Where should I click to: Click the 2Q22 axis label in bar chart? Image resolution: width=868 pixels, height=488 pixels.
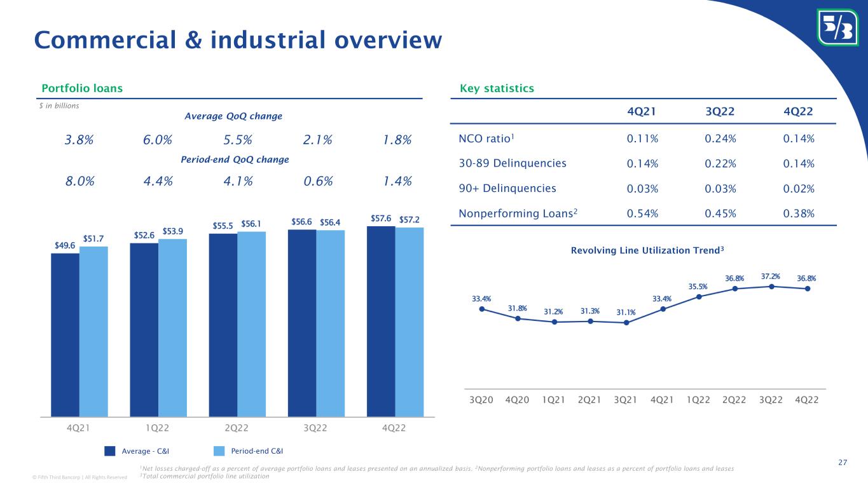click(237, 427)
